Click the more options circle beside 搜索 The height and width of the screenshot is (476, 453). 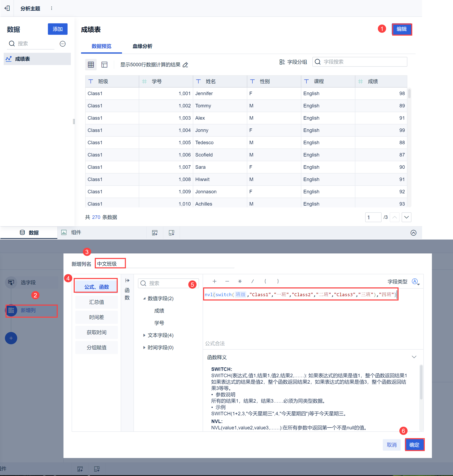point(63,44)
